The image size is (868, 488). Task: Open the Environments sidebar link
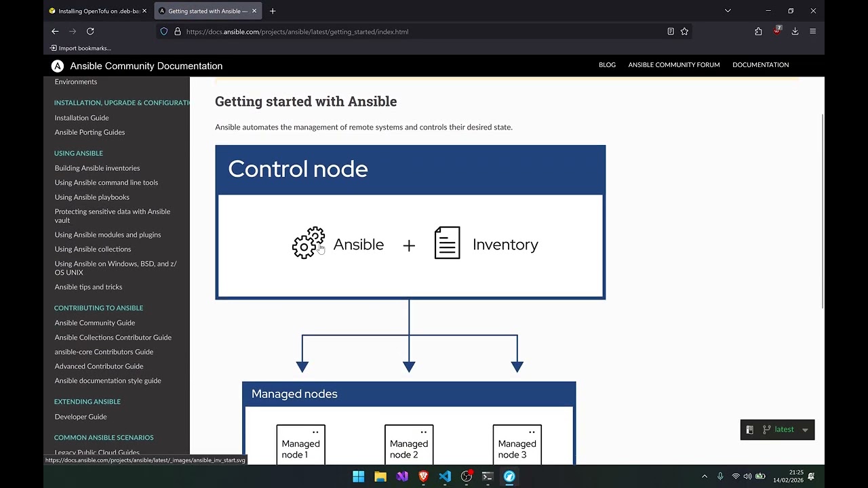tap(76, 82)
